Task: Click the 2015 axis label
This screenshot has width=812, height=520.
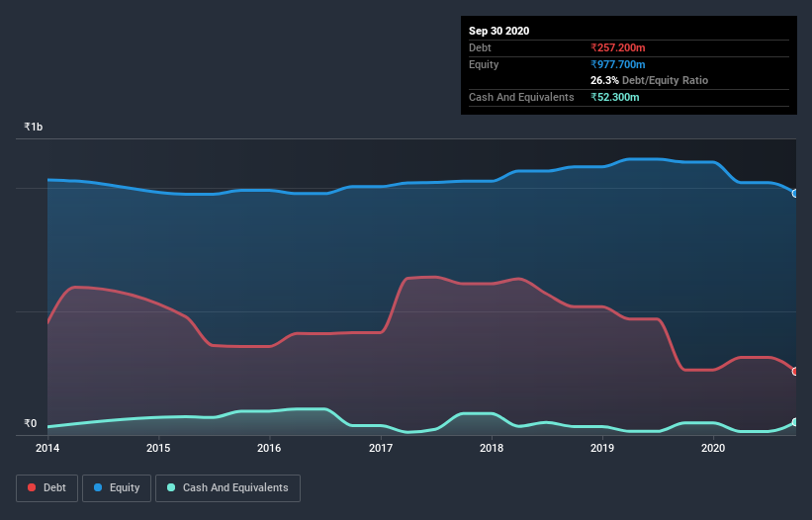Action: click(158, 448)
